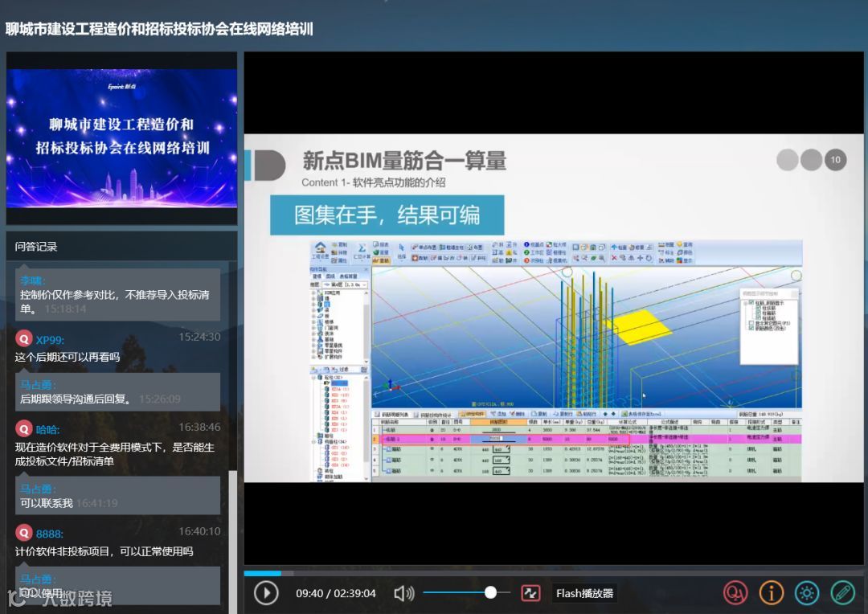Click the username 8888: in chat

click(50, 534)
